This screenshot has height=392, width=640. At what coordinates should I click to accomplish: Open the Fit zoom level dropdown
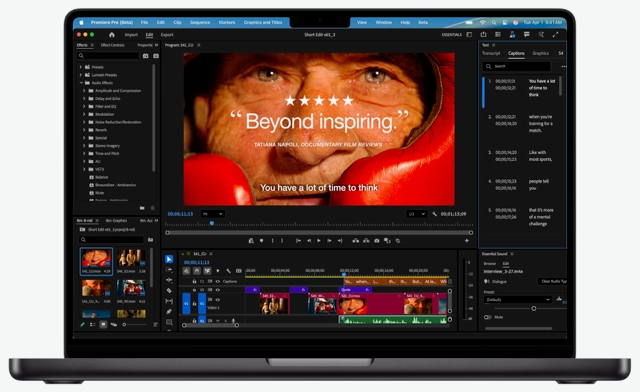click(212, 214)
